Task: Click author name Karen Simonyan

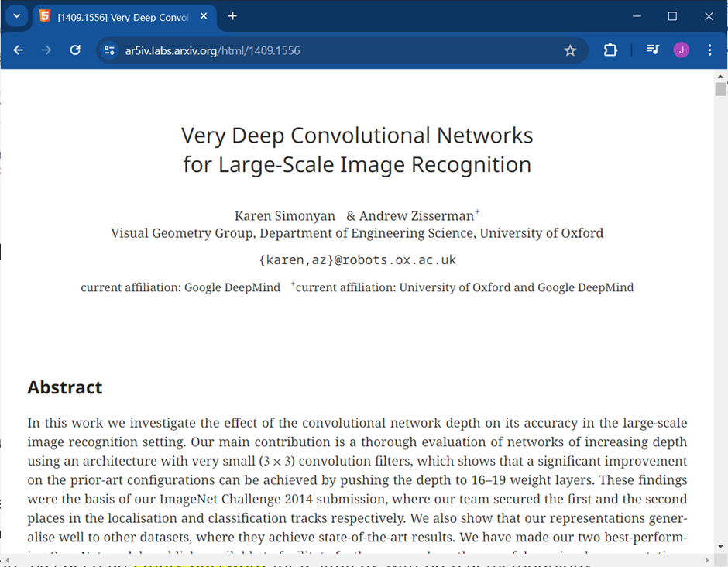Action: pyautogui.click(x=284, y=216)
